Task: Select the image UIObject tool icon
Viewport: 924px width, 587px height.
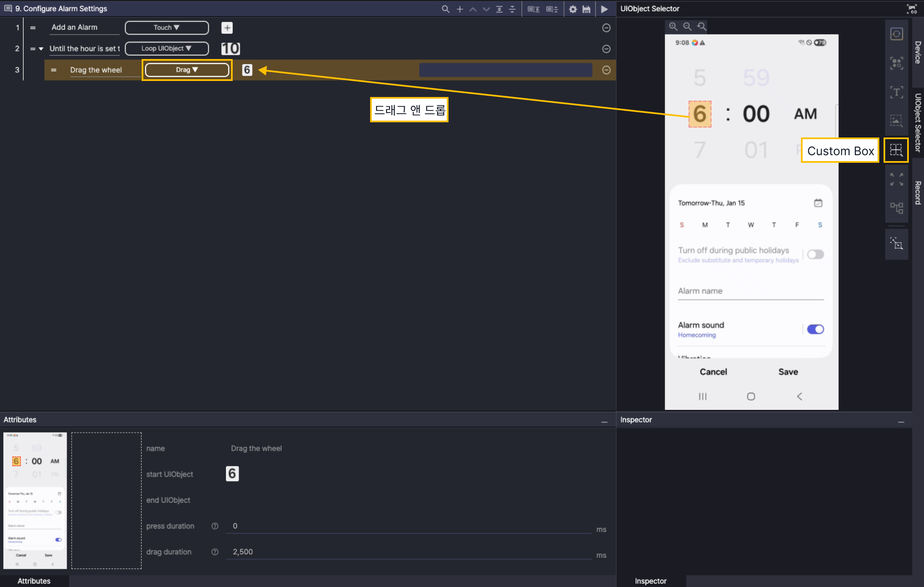Action: point(896,121)
